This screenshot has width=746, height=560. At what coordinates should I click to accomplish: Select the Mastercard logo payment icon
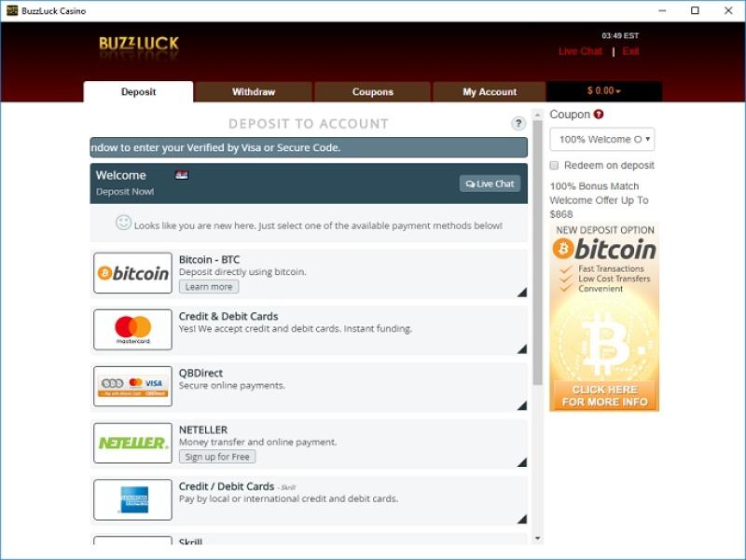pyautogui.click(x=133, y=329)
